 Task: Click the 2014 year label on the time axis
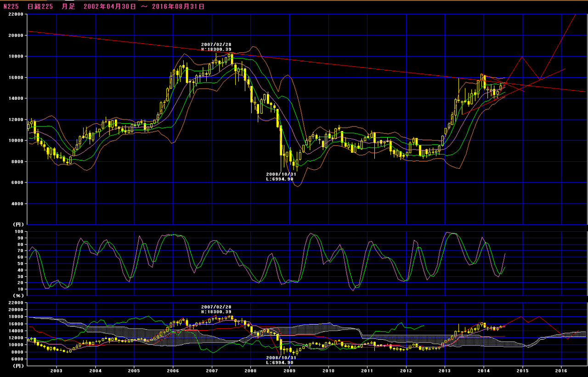[x=484, y=371]
